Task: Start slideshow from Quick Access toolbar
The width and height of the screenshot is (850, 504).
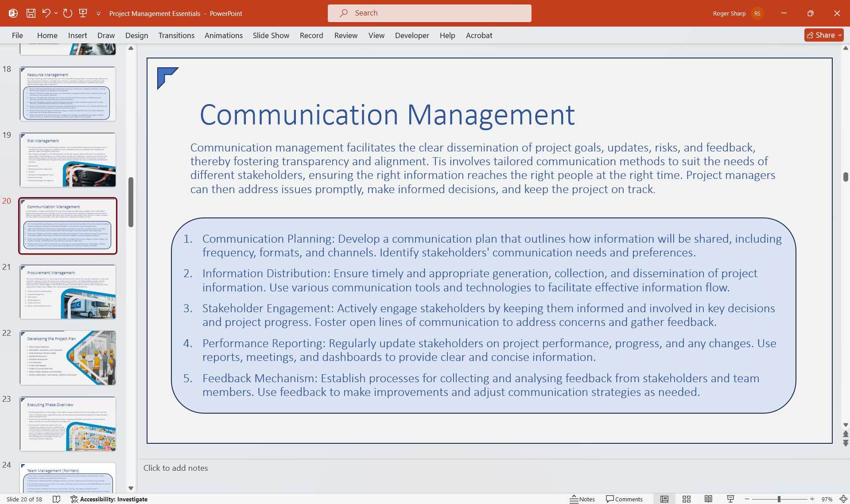Action: click(x=83, y=13)
